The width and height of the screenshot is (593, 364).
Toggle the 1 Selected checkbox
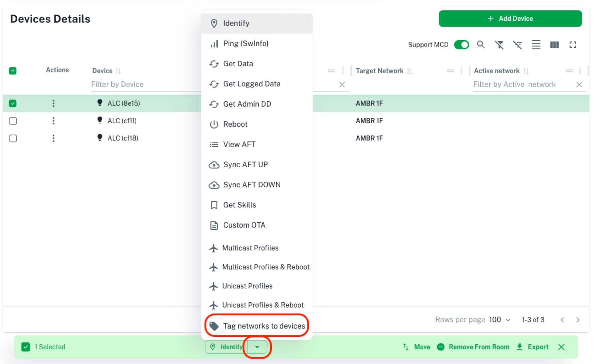pos(26,347)
